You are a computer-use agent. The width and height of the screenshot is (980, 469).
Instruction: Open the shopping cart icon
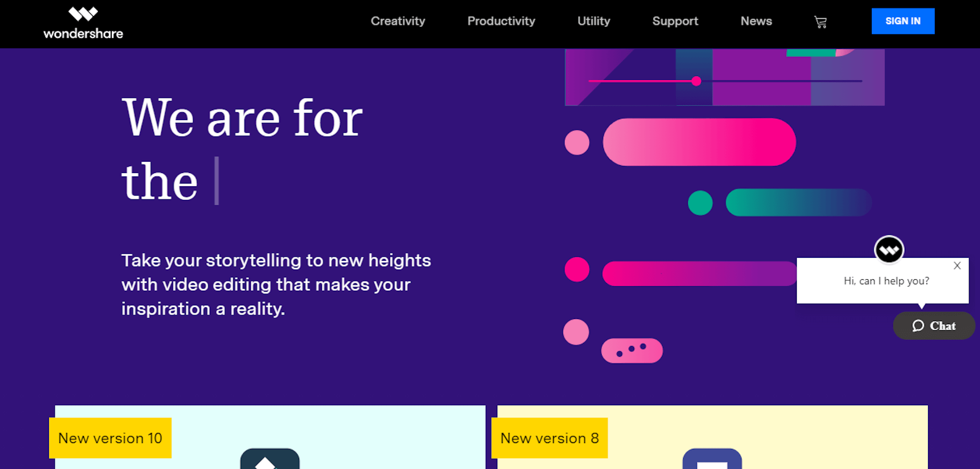[821, 22]
